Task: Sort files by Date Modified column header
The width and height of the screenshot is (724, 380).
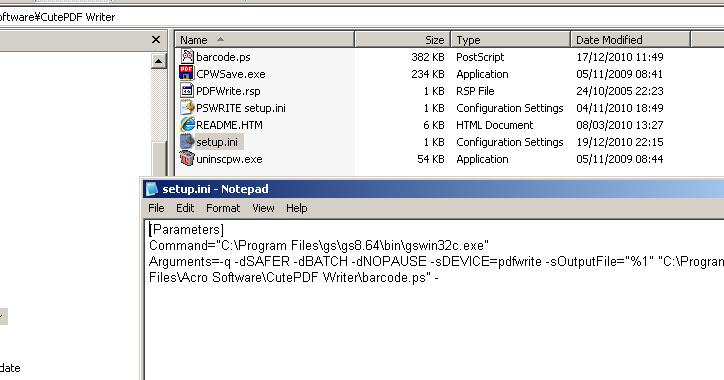Action: pyautogui.click(x=631, y=40)
